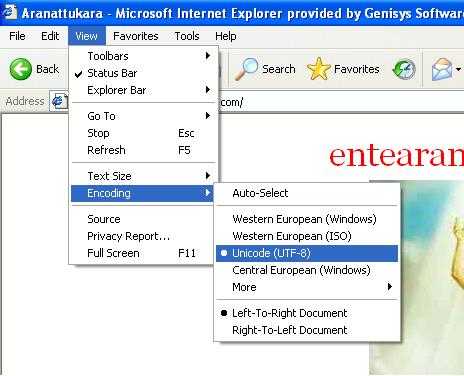Choose Full Screen in View menu
Image resolution: width=464 pixels, height=376 pixels.
point(142,253)
